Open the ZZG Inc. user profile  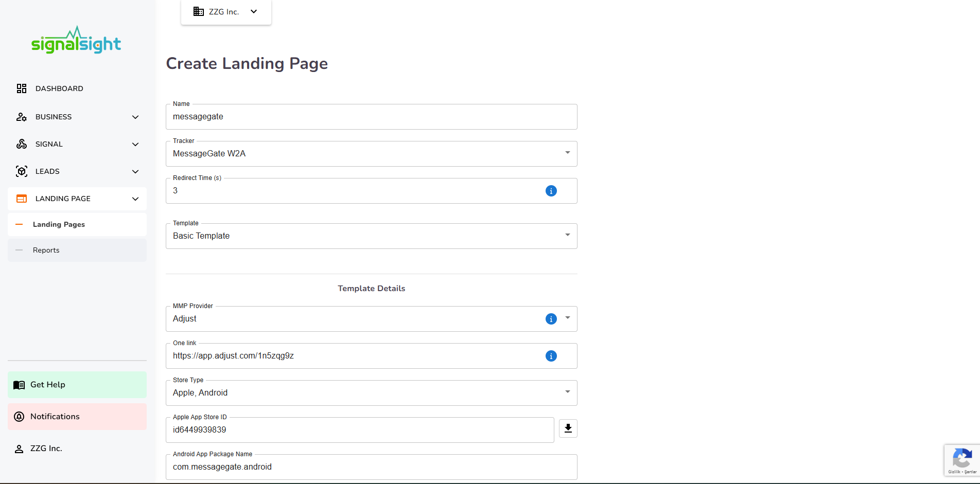coord(77,449)
